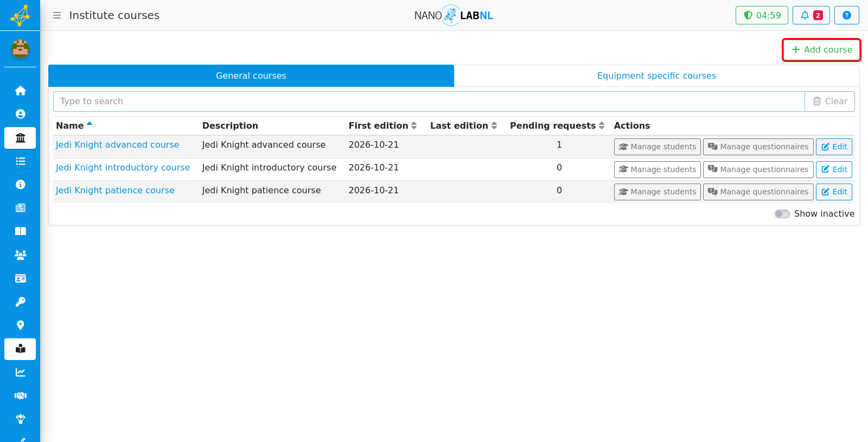Open the list icon in sidebar

coord(20,161)
